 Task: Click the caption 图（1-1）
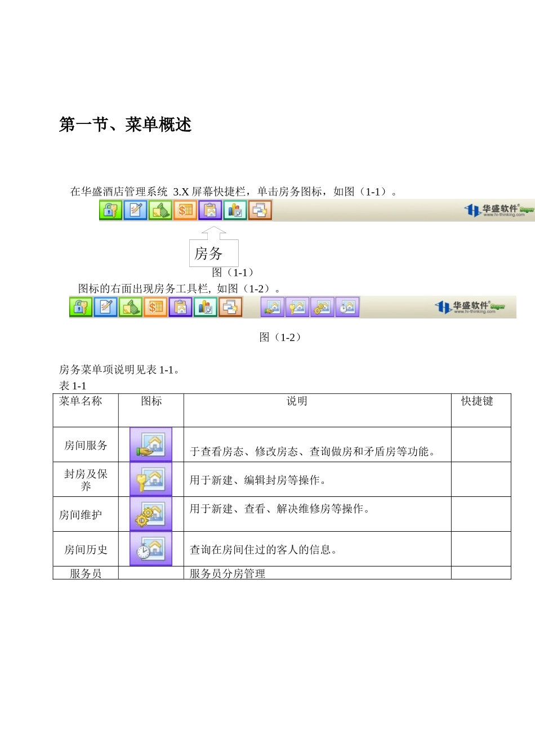coord(233,273)
